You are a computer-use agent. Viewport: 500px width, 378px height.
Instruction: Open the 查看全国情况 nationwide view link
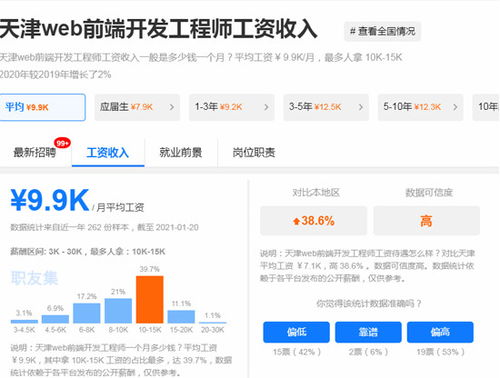[382, 32]
